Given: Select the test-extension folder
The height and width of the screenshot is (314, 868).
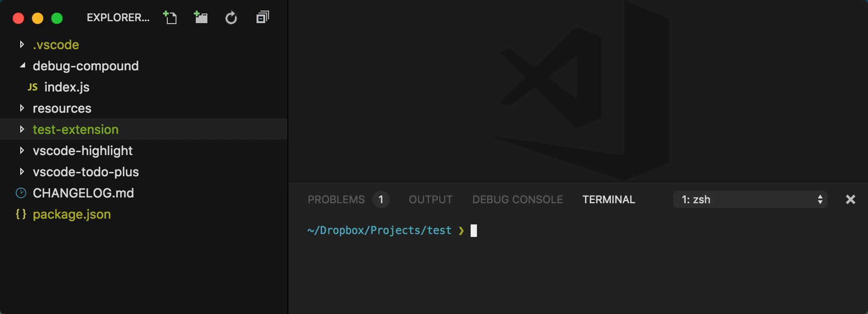Looking at the screenshot, I should (x=76, y=130).
